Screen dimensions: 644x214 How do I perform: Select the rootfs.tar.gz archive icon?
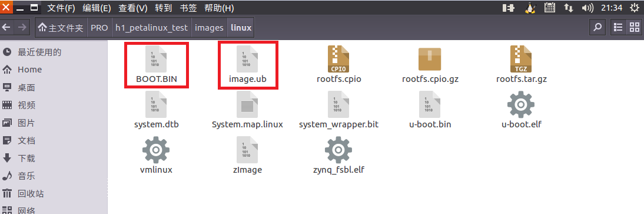pos(521,60)
